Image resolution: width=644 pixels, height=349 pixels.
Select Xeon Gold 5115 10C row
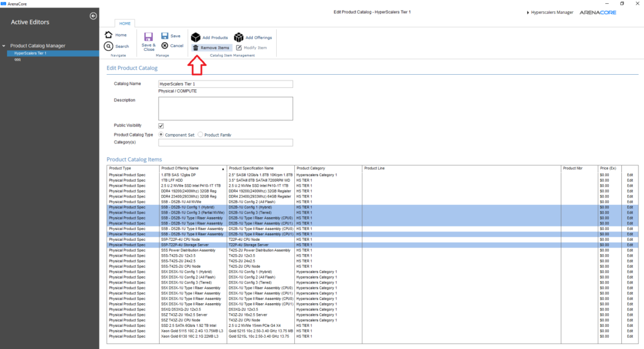pyautogui.click(x=372, y=331)
